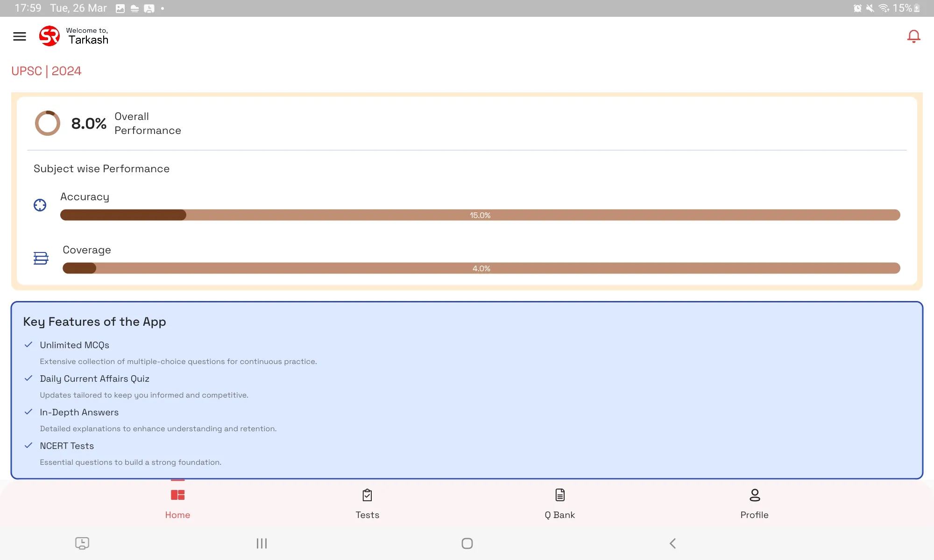Open the Profile section
934x560 pixels.
[x=754, y=504]
